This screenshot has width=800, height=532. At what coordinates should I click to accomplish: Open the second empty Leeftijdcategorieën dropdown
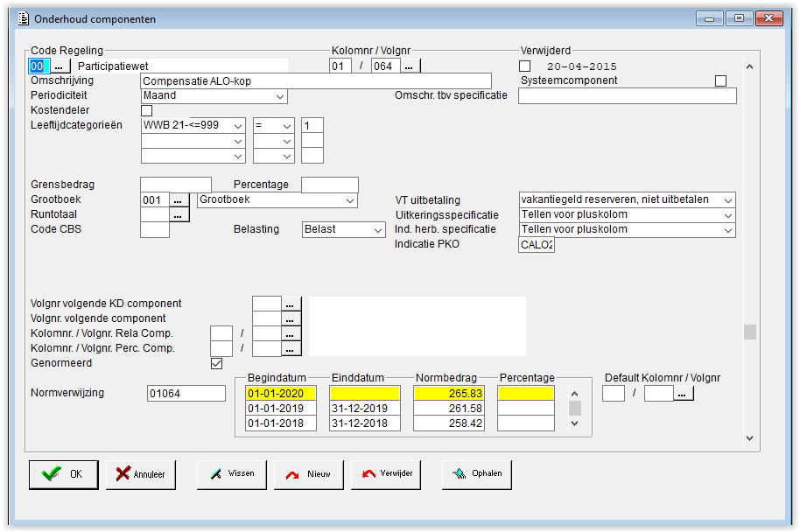click(x=193, y=141)
